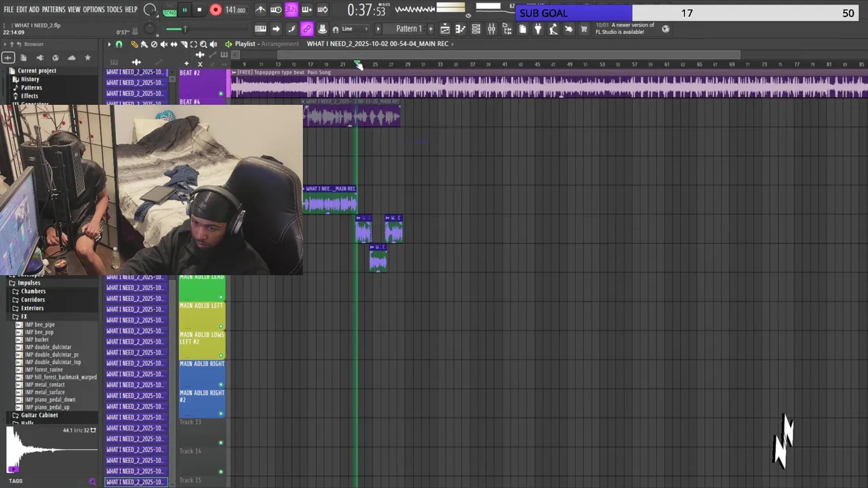Disable multilink to controllers
The height and width of the screenshot is (488, 868).
307,29
